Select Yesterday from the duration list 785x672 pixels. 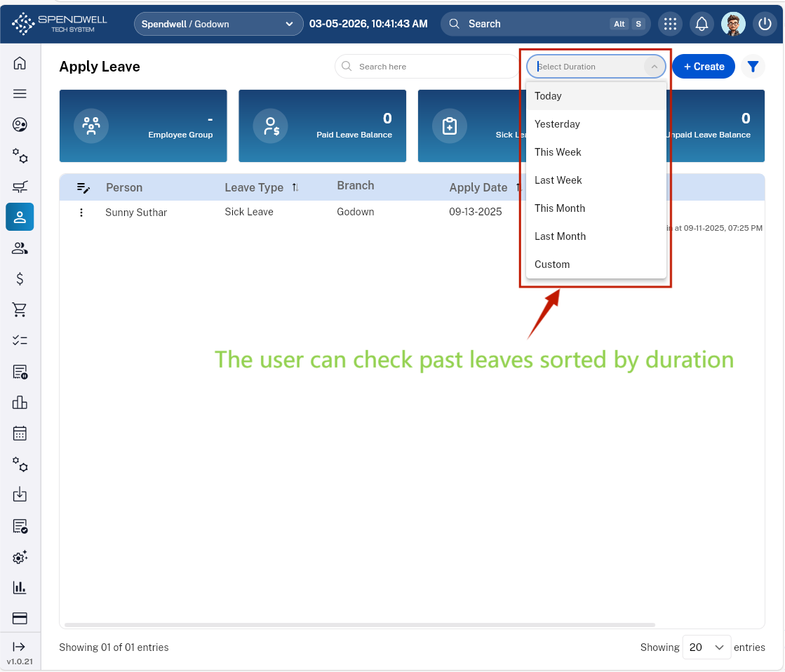tap(596, 124)
